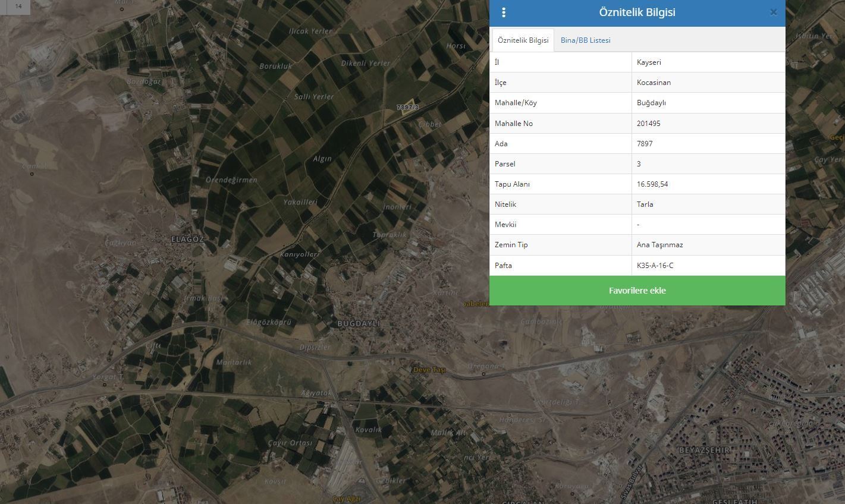Click the Pafta value K35-A-16-C
The image size is (845, 504).
(x=655, y=266)
